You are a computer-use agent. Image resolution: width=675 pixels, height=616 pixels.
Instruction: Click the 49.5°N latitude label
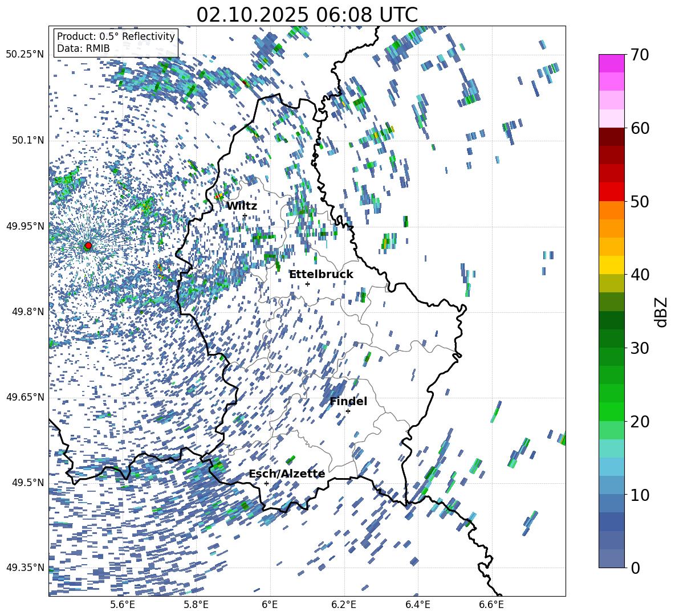click(29, 482)
